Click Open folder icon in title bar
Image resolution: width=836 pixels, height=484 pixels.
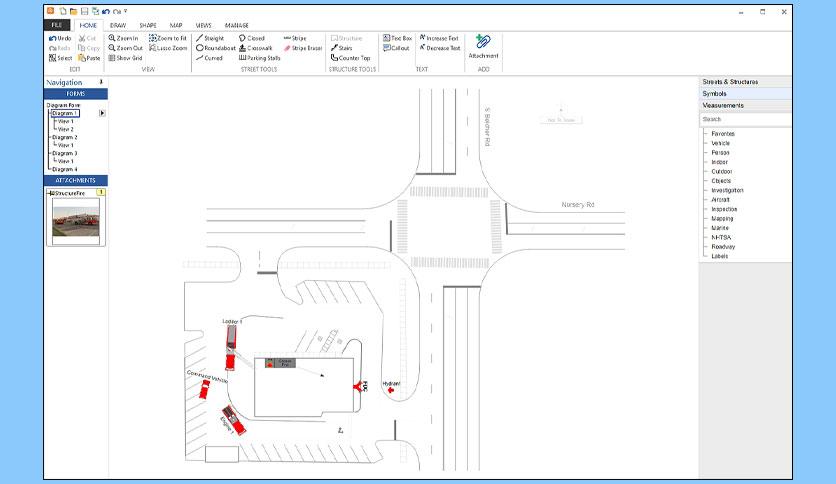click(x=74, y=11)
